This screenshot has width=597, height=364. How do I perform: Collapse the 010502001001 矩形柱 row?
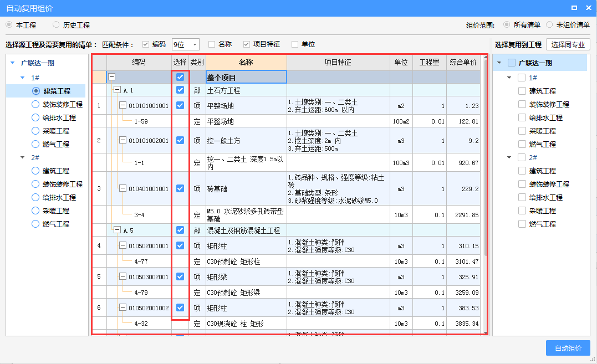click(123, 245)
